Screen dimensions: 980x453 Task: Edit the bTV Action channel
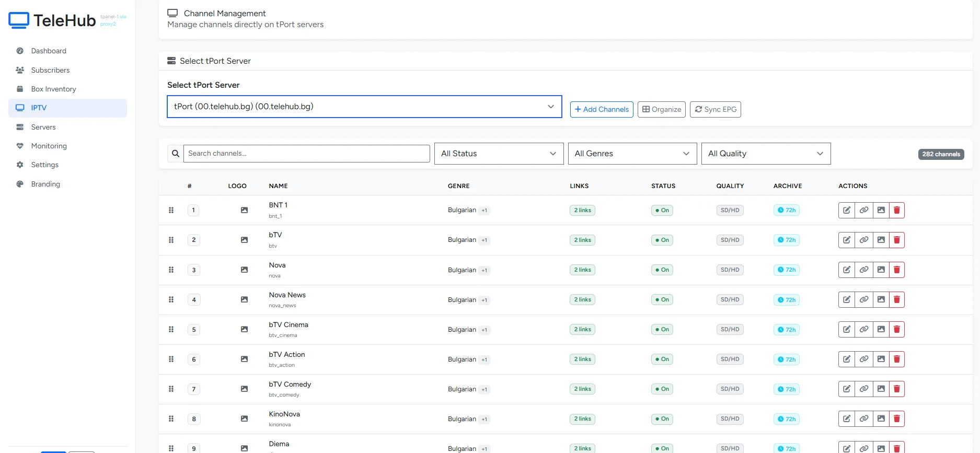click(847, 359)
